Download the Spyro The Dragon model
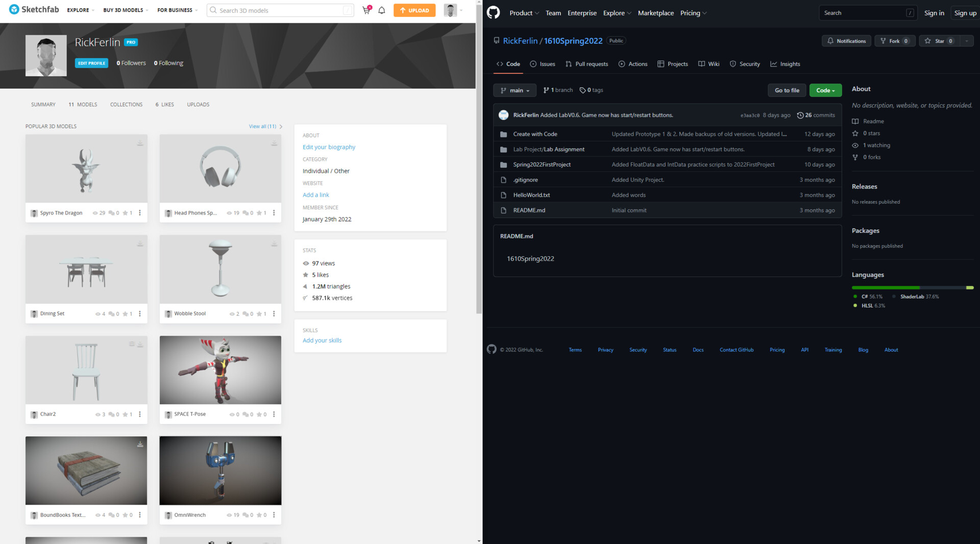Viewport: 980px width, 544px height. click(140, 144)
